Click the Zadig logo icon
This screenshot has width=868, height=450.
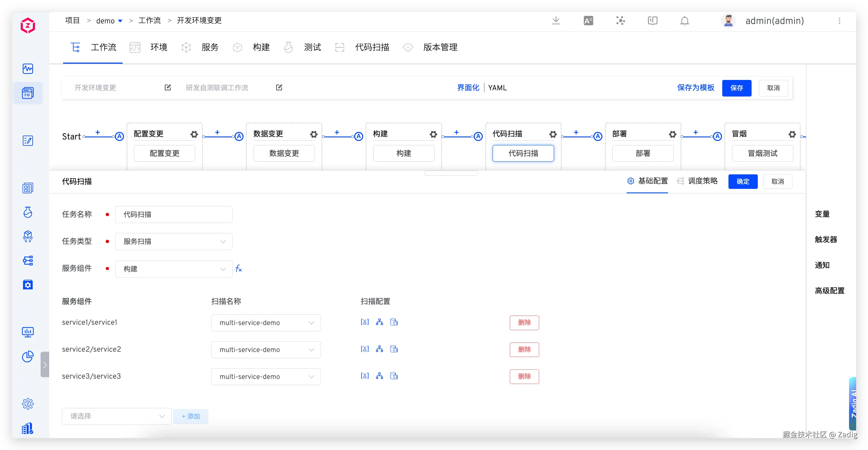[x=28, y=25]
